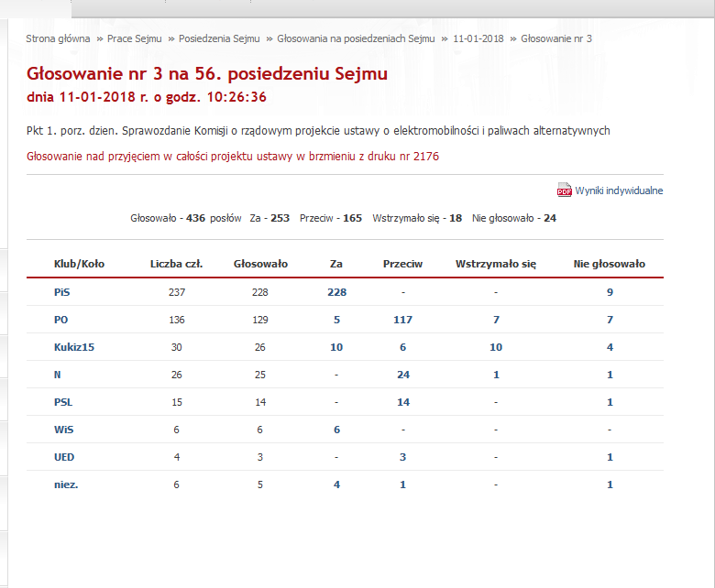Select the PO club name link
This screenshot has height=588, width=715.
(x=62, y=320)
